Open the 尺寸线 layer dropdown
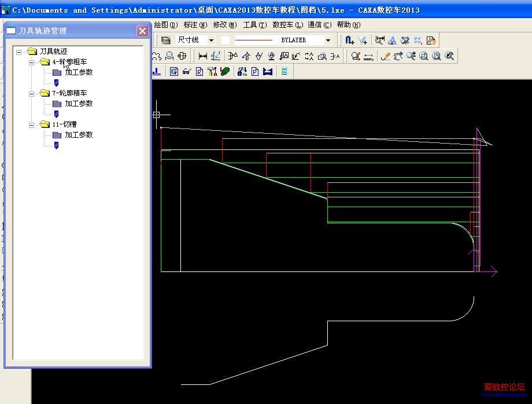532x404 pixels. pyautogui.click(x=210, y=41)
